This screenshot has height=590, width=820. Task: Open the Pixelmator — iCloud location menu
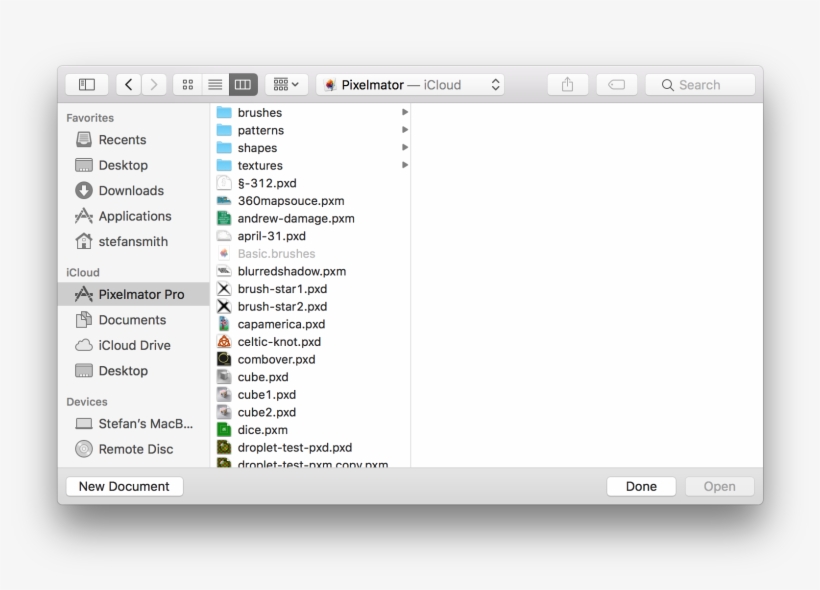(410, 84)
